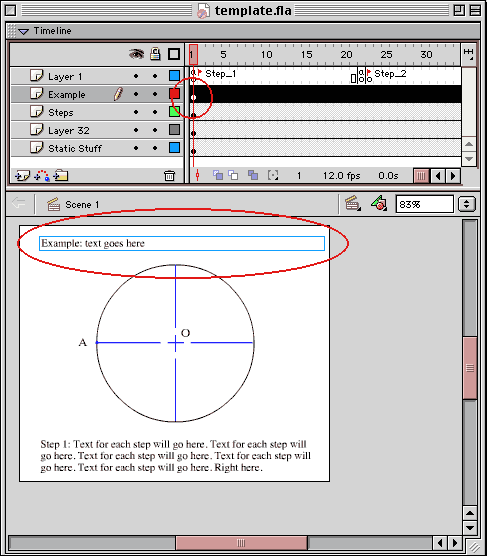Click the red outline swatch of Example

(174, 94)
